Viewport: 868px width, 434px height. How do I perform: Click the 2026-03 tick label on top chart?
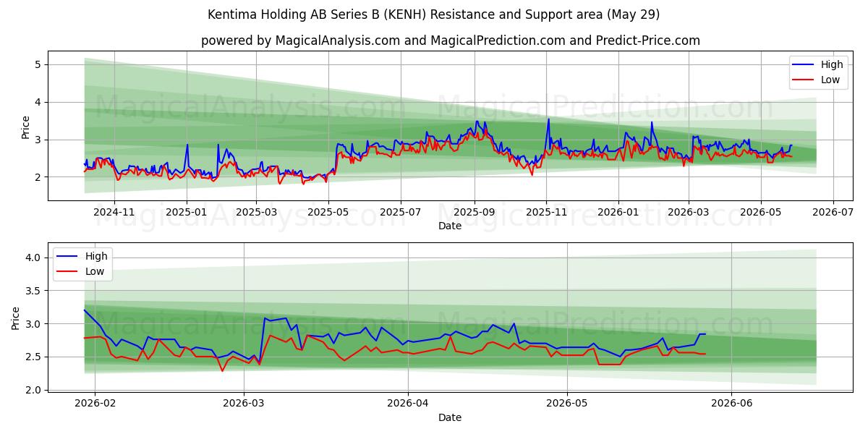pos(689,213)
